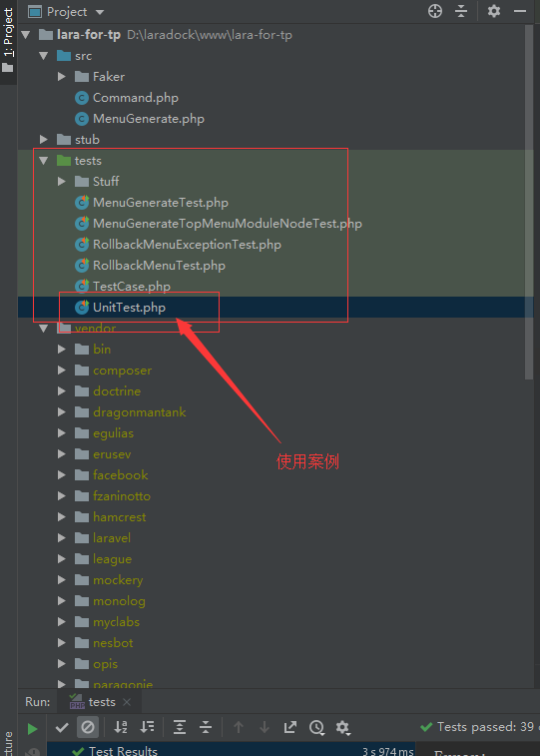540x756 pixels.
Task: Expand the composer folder
Action: [62, 371]
